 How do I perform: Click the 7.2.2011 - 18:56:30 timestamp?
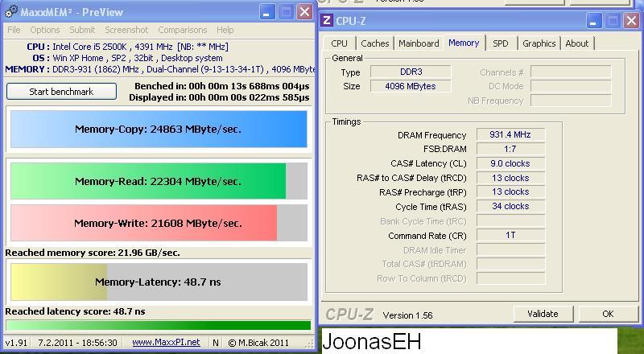coord(77,343)
